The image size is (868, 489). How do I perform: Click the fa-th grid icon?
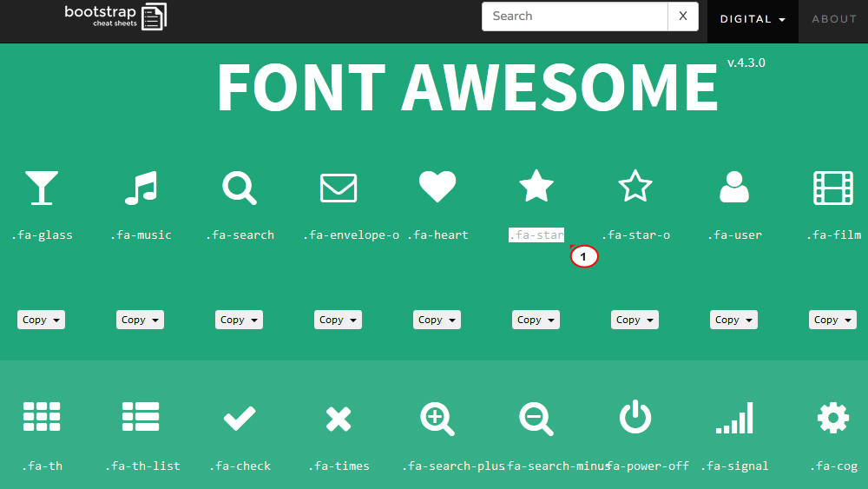[42, 416]
